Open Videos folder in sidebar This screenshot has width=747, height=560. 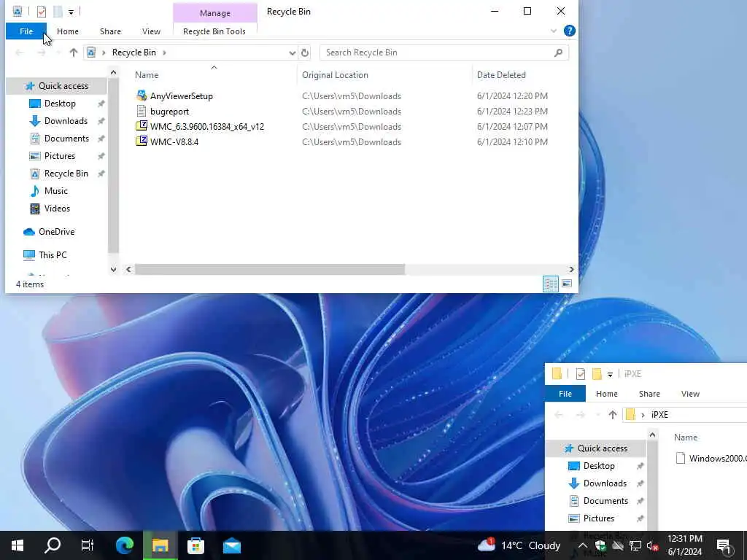click(57, 209)
